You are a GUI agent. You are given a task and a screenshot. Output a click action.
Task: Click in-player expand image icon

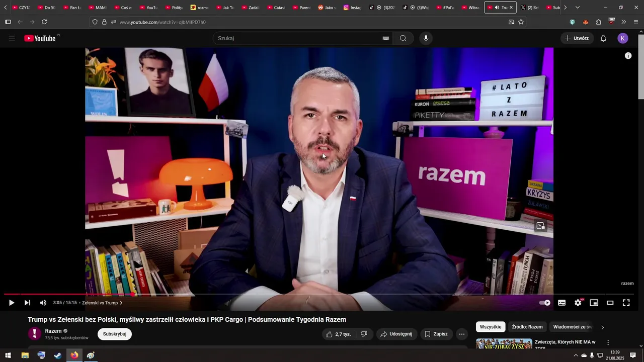tap(540, 226)
